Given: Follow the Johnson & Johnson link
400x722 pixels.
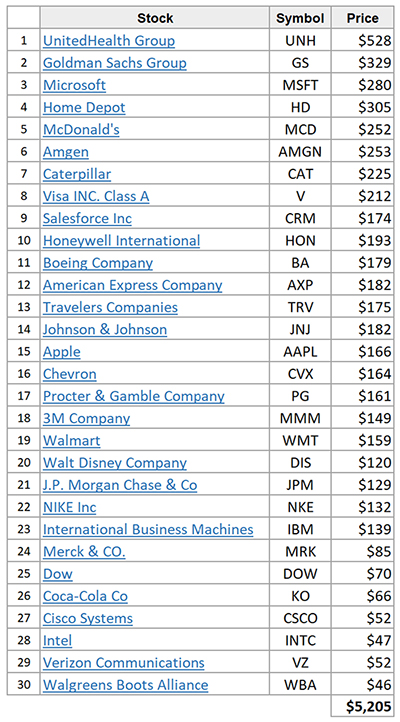Looking at the screenshot, I should pyautogui.click(x=105, y=329).
